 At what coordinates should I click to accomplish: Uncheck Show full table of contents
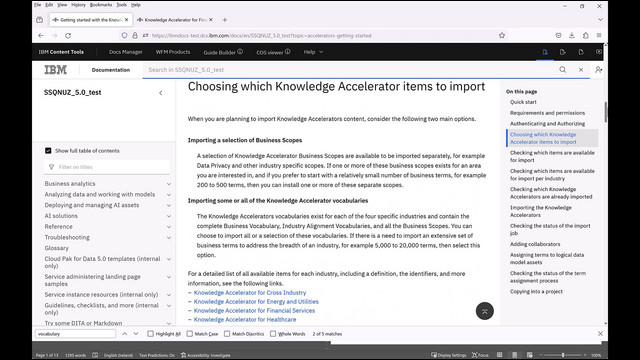(48, 151)
